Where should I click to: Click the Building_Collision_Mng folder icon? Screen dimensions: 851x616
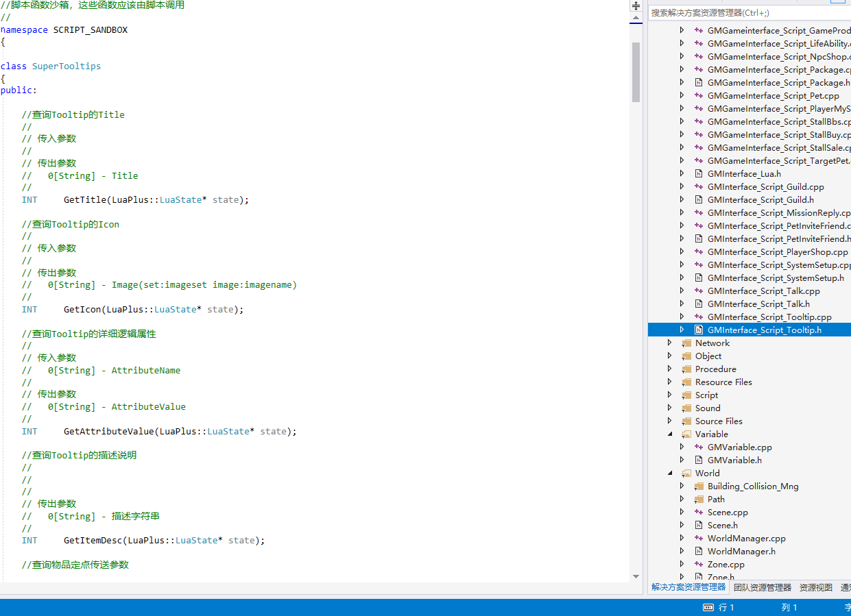699,486
